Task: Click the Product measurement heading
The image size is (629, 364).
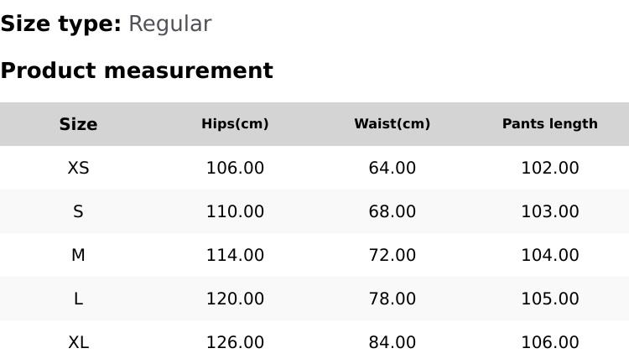Action: coord(137,70)
